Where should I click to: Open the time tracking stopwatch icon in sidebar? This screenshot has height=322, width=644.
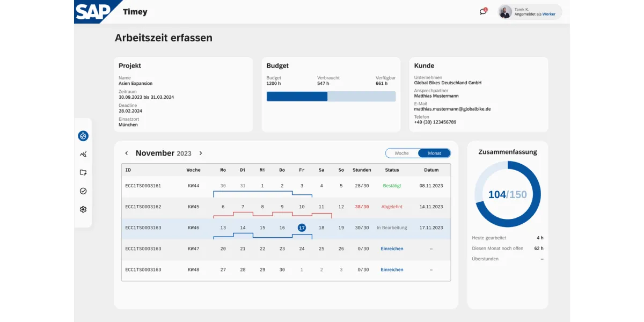pyautogui.click(x=83, y=136)
